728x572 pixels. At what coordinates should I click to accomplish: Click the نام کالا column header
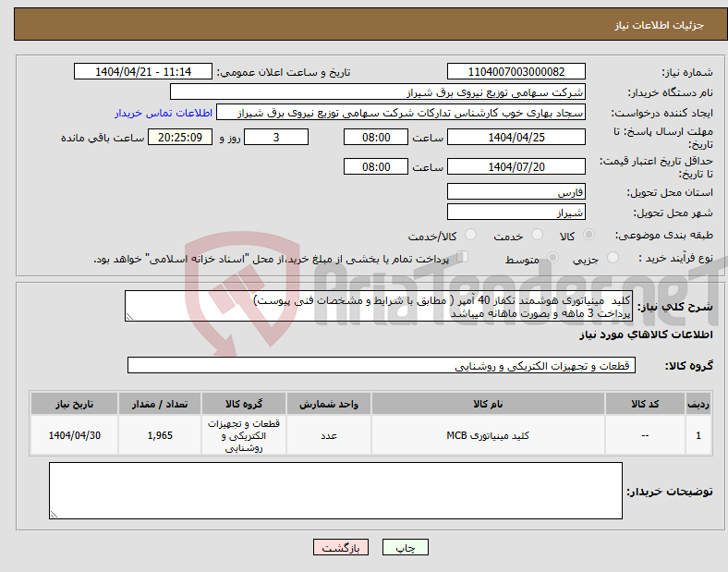point(488,404)
